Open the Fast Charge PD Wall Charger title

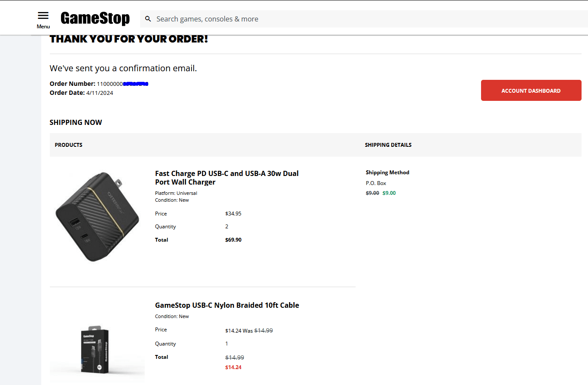pyautogui.click(x=227, y=178)
